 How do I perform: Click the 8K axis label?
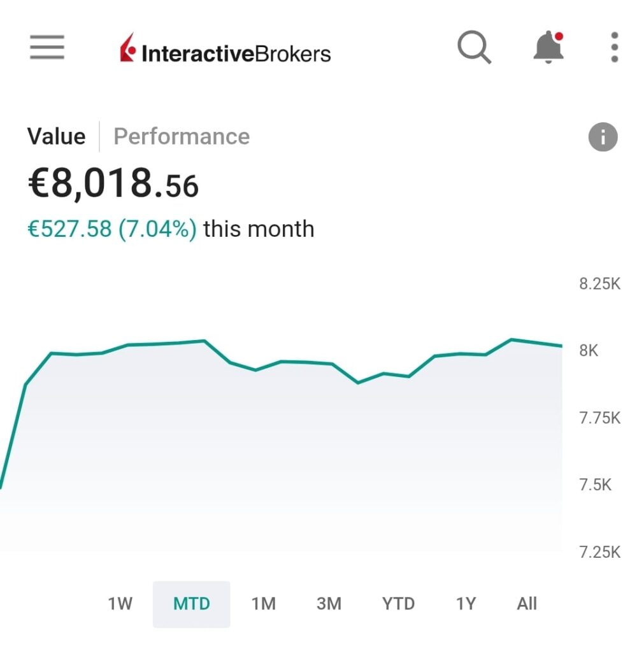(589, 351)
